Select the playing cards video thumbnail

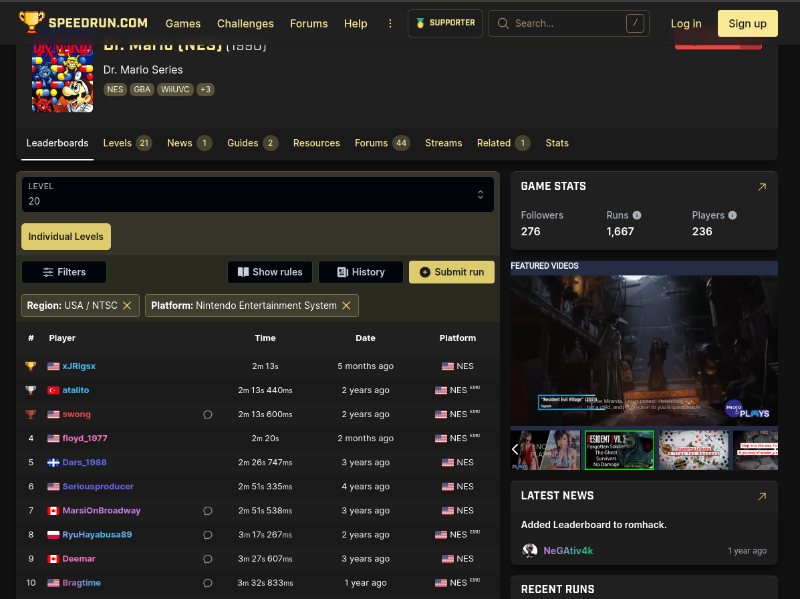(693, 450)
